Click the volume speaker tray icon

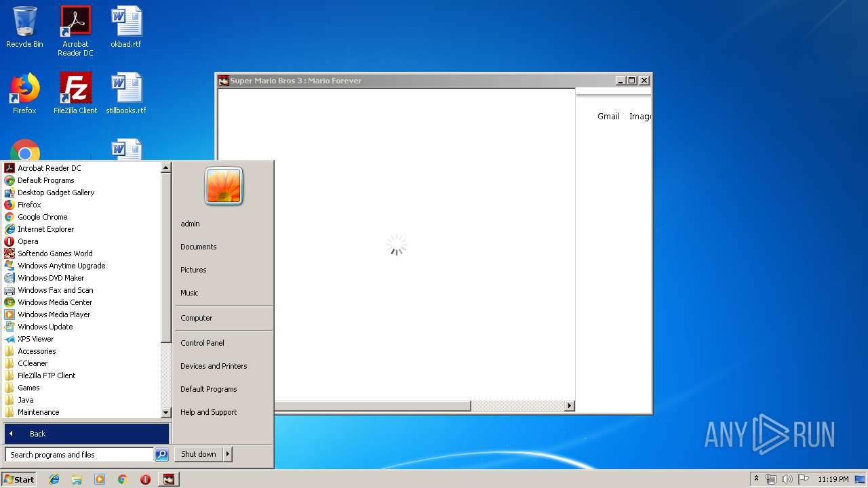(x=787, y=479)
